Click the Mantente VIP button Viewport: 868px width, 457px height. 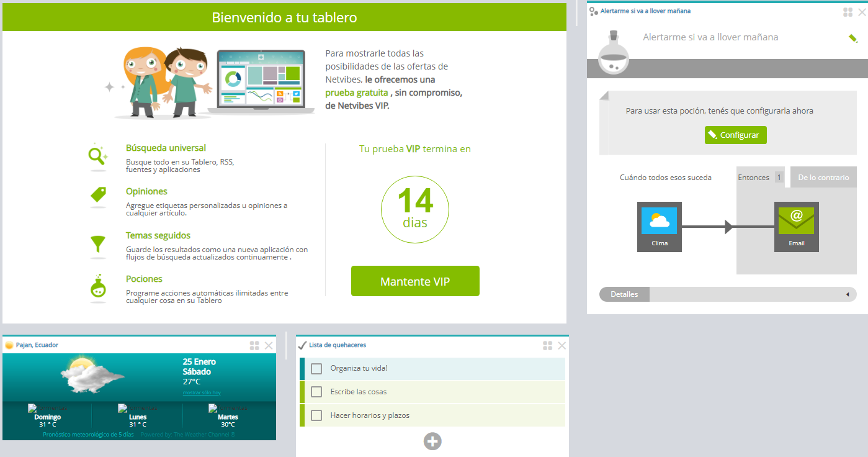[x=415, y=281]
